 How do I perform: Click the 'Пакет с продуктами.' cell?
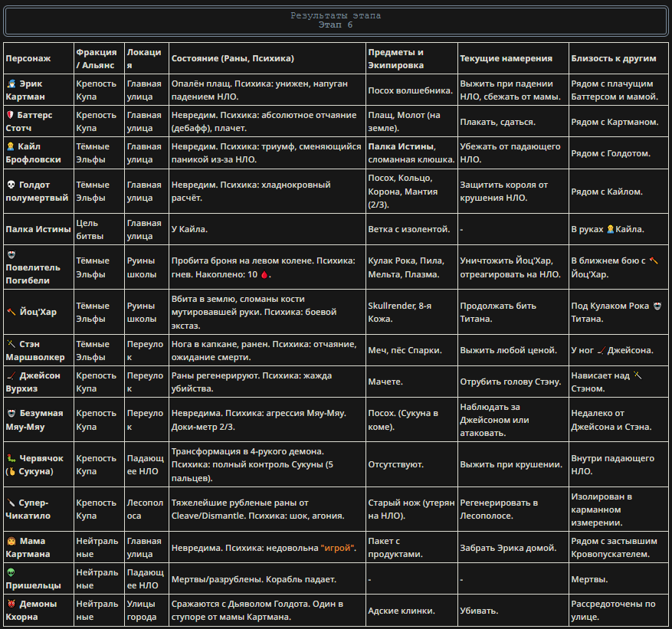[x=411, y=547]
